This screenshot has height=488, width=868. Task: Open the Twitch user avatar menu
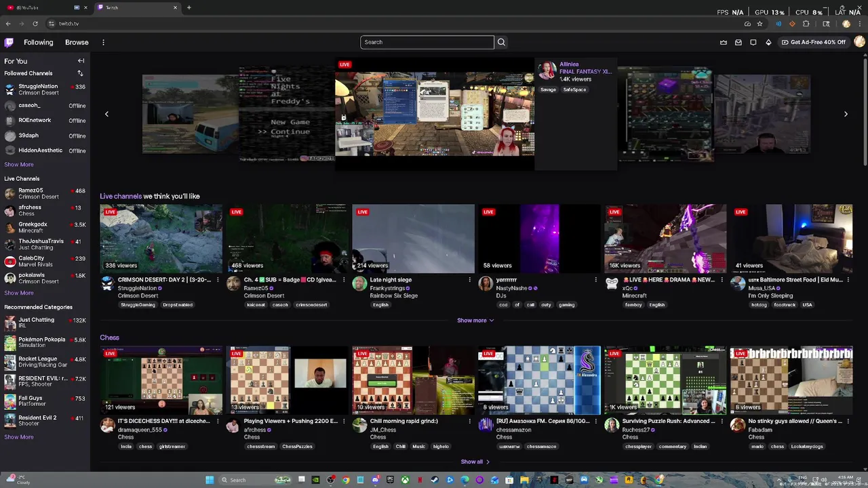(x=859, y=42)
